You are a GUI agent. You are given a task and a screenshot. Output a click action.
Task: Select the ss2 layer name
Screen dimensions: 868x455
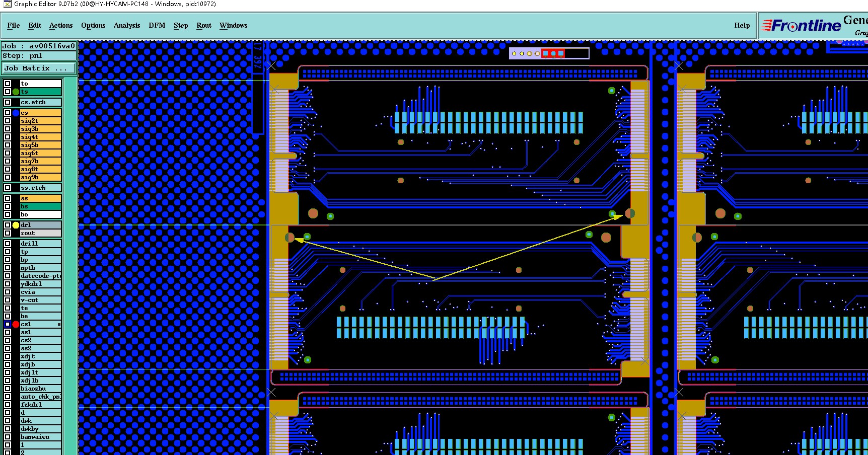[40, 348]
